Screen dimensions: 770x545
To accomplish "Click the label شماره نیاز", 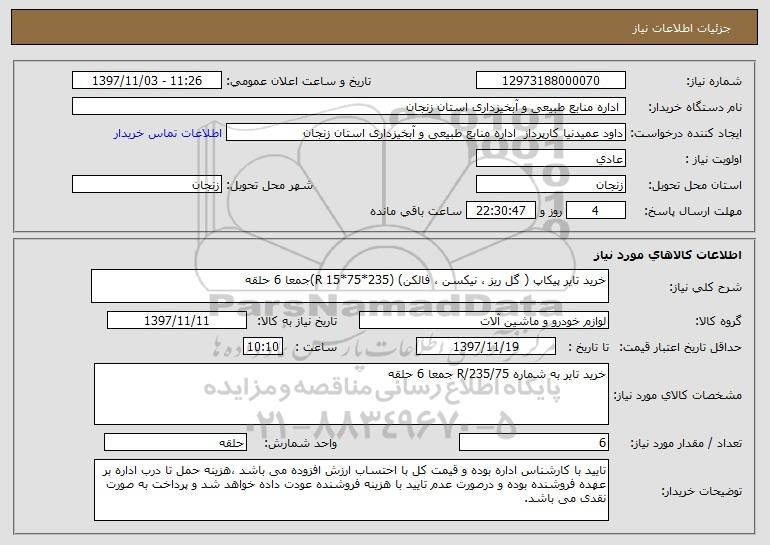I will [x=714, y=81].
